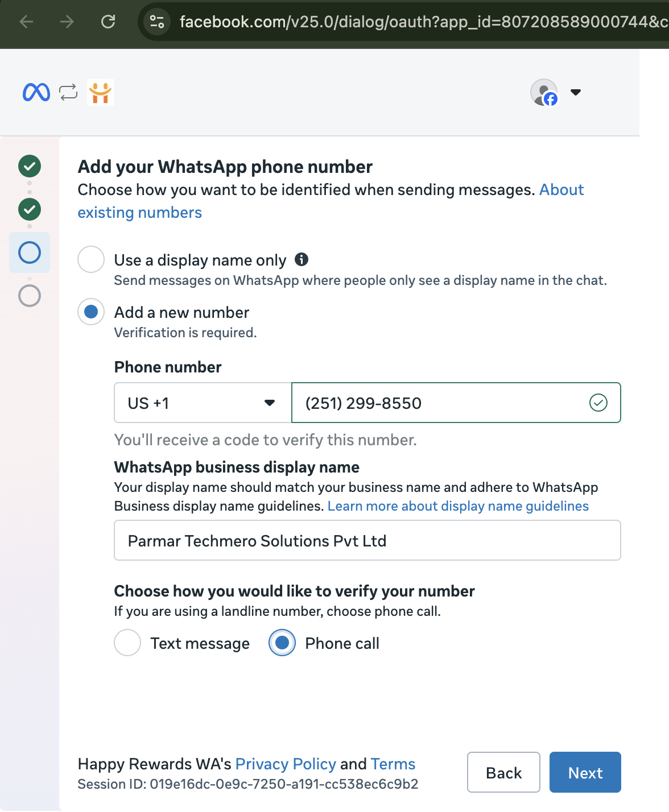Click the browser back arrow
This screenshot has height=812, width=669.
point(26,22)
